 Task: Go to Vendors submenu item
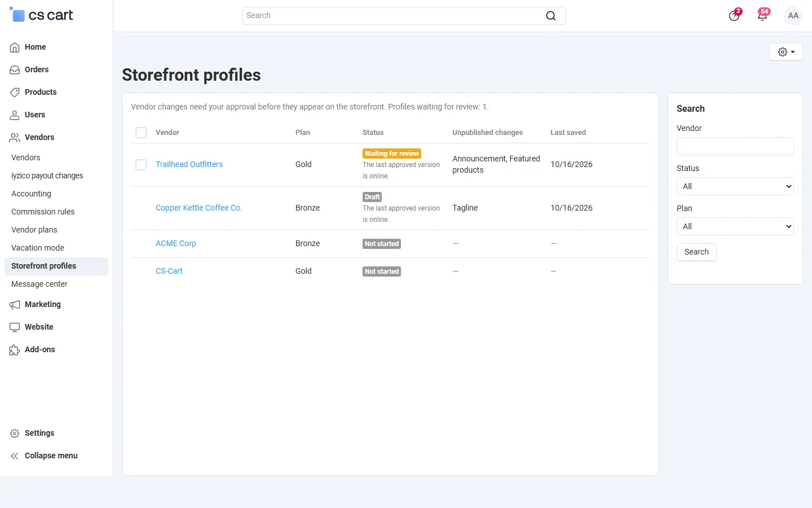tap(26, 157)
